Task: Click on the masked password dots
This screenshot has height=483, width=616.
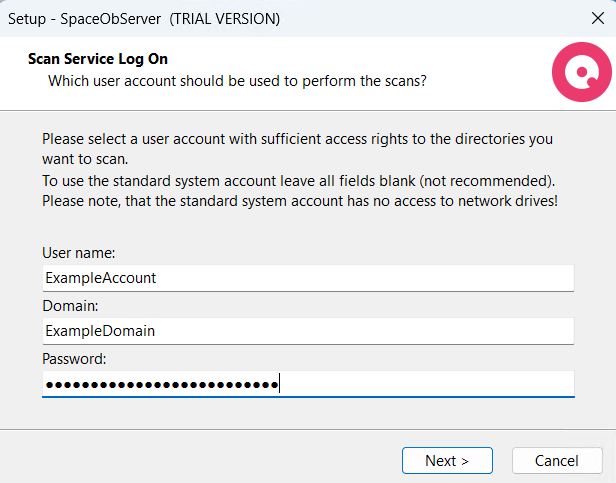Action: pos(160,385)
